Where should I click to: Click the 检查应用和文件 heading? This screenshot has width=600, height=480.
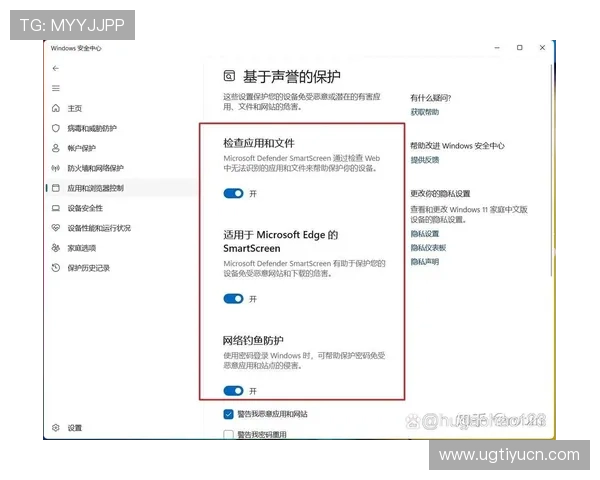(259, 143)
